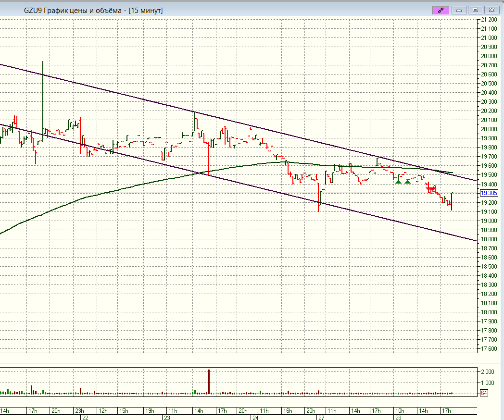Screen dimensions: 504x420
Task: Select date label 23 on the time axis
Action: (x=167, y=418)
